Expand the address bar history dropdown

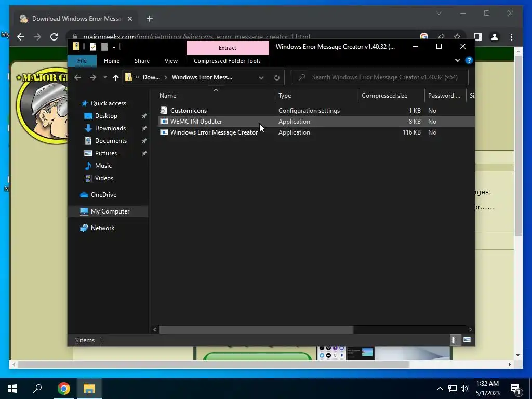coord(261,78)
